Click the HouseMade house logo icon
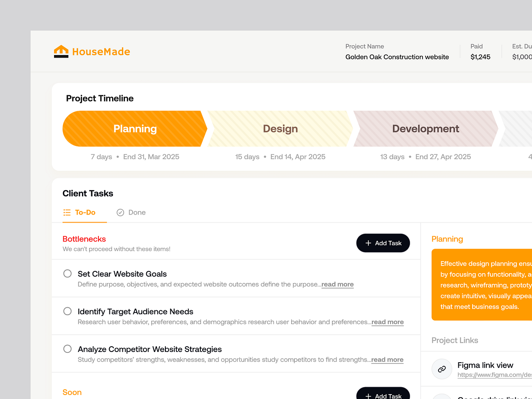532x399 pixels. [x=61, y=51]
